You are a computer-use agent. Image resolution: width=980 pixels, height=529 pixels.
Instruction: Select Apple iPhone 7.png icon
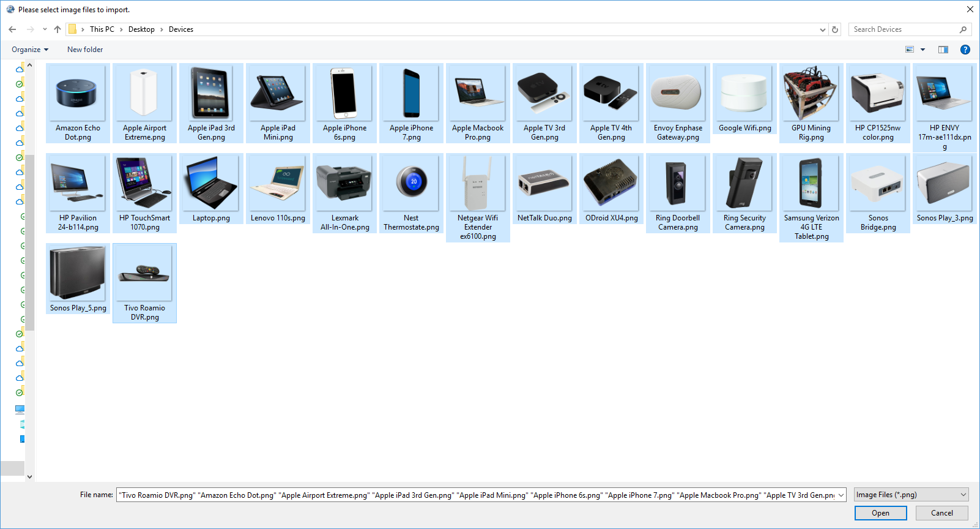411,103
